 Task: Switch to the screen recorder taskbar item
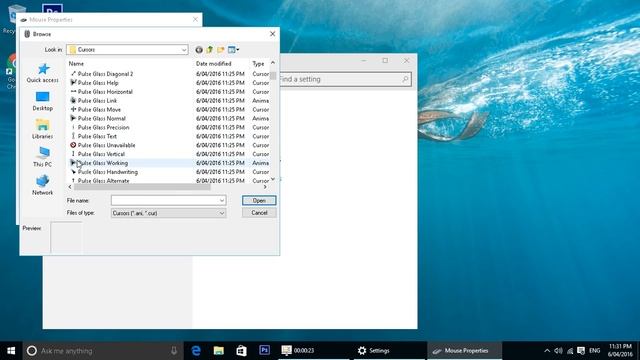[x=313, y=351]
